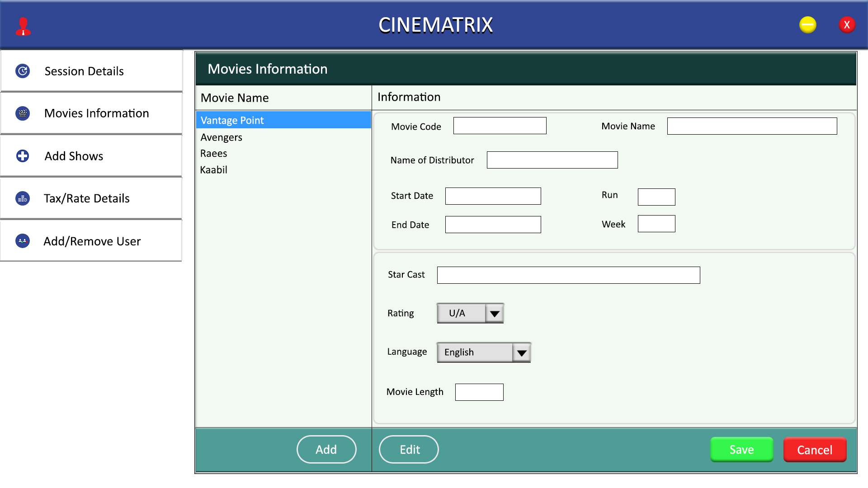
Task: Save the movie information
Action: 742,450
